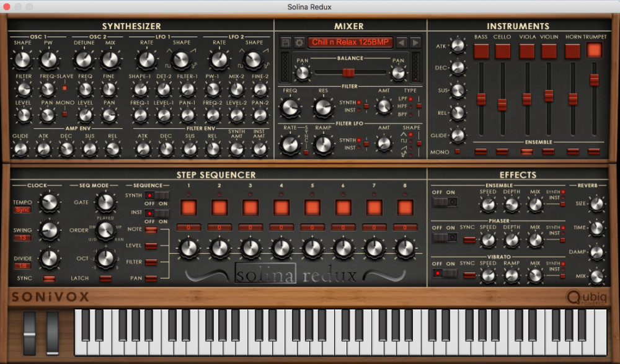620x364 pixels.
Task: Select the sequencer FILTER row button
Action: pos(151,262)
